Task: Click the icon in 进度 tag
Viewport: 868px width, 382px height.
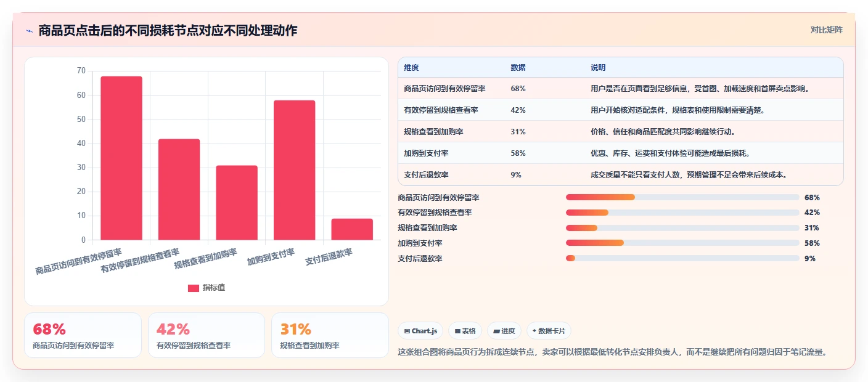Action: point(496,331)
